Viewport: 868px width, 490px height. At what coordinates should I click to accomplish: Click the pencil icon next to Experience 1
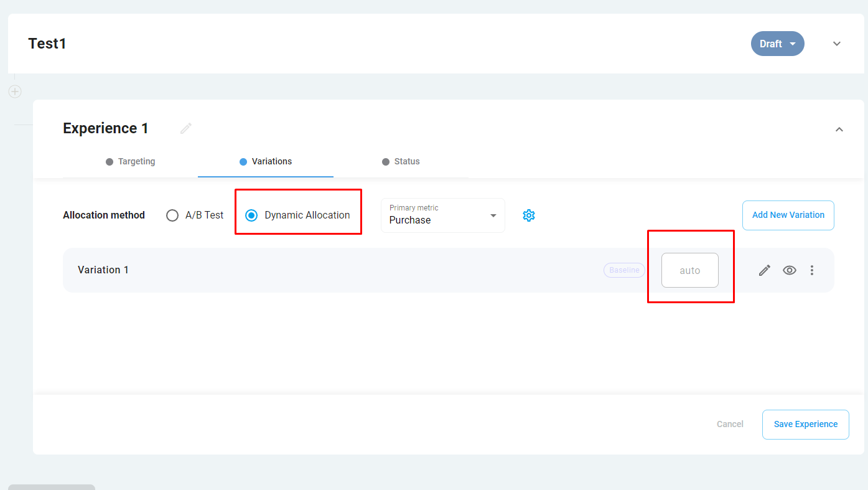[185, 128]
